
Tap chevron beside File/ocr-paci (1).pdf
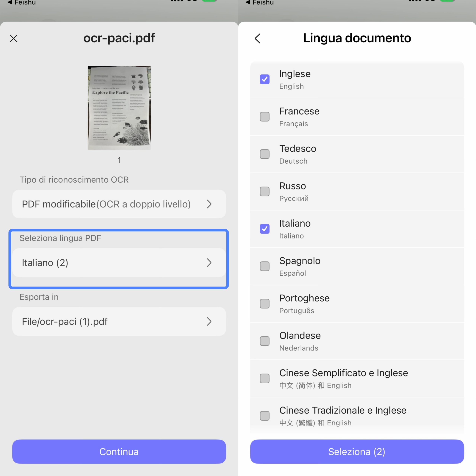pos(209,321)
